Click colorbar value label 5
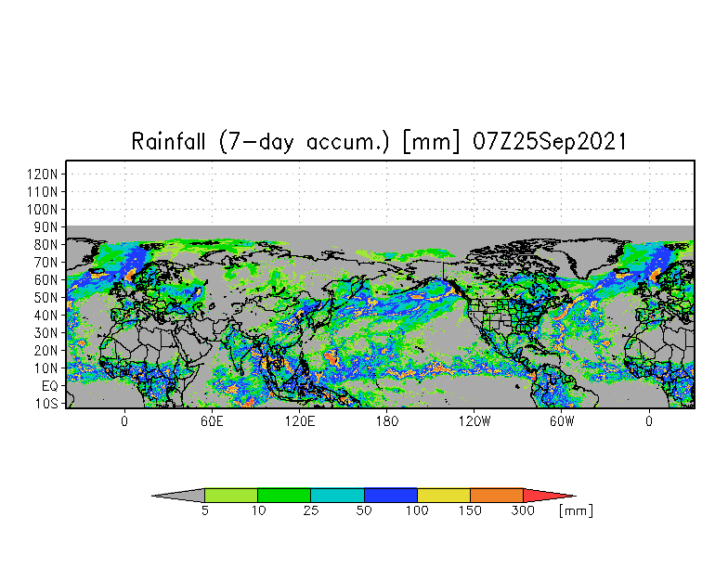Viewport: 728px width, 568px height. [204, 510]
